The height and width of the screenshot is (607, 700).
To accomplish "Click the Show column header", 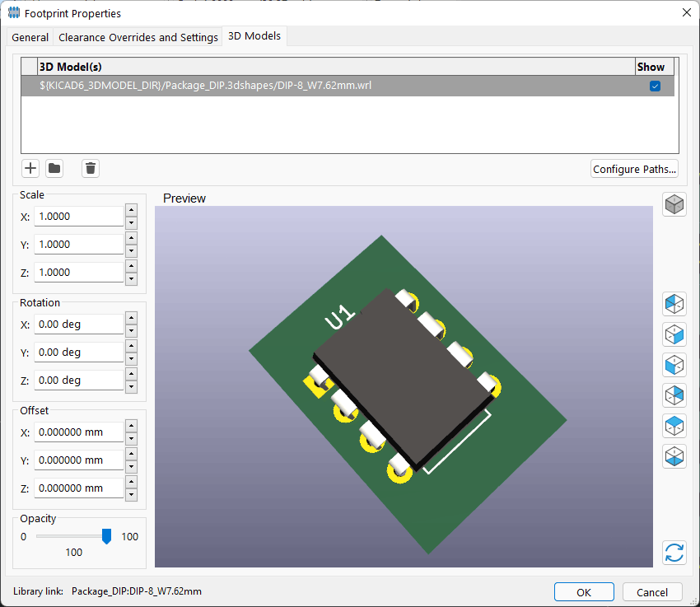I will click(655, 67).
